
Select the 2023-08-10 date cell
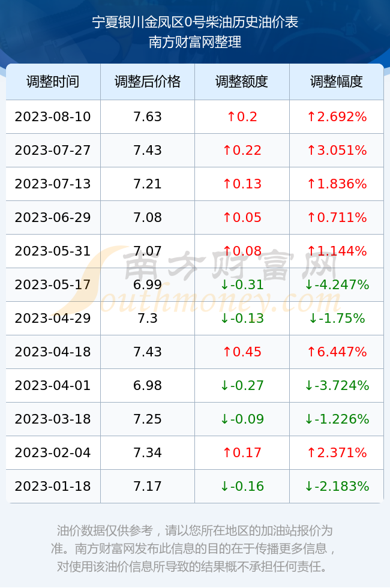[x=53, y=116]
